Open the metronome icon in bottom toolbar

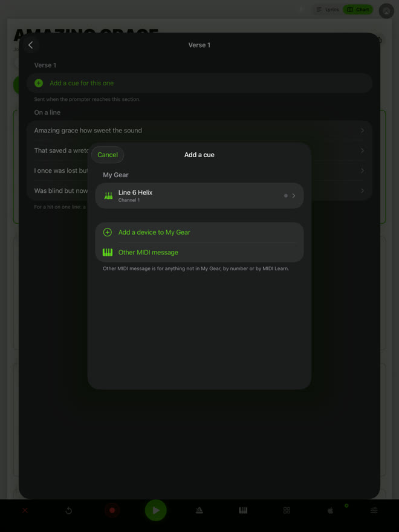pyautogui.click(x=199, y=510)
